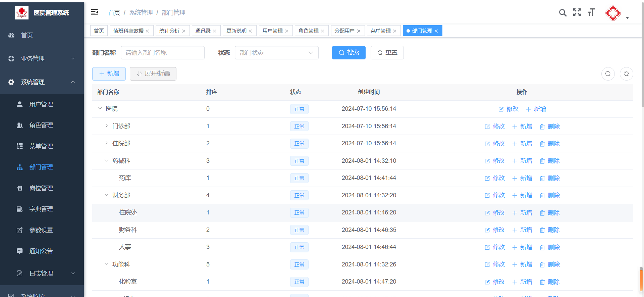Click the user avatar in header
This screenshot has width=644, height=297.
613,13
